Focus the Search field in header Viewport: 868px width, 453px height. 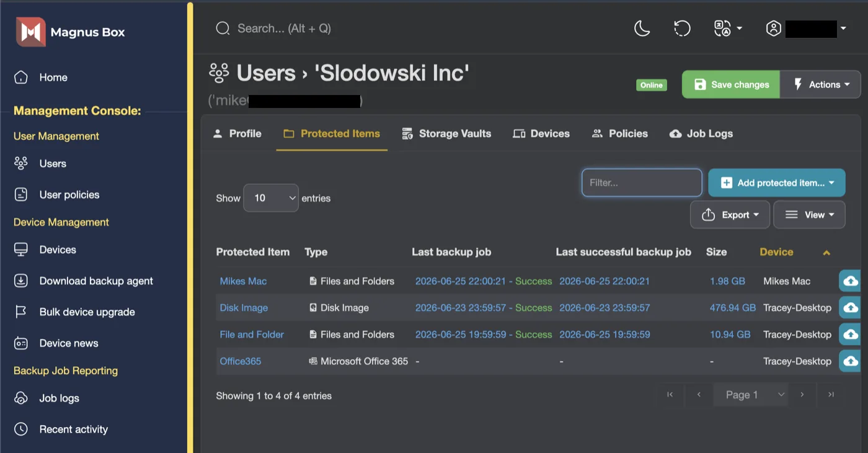point(284,29)
